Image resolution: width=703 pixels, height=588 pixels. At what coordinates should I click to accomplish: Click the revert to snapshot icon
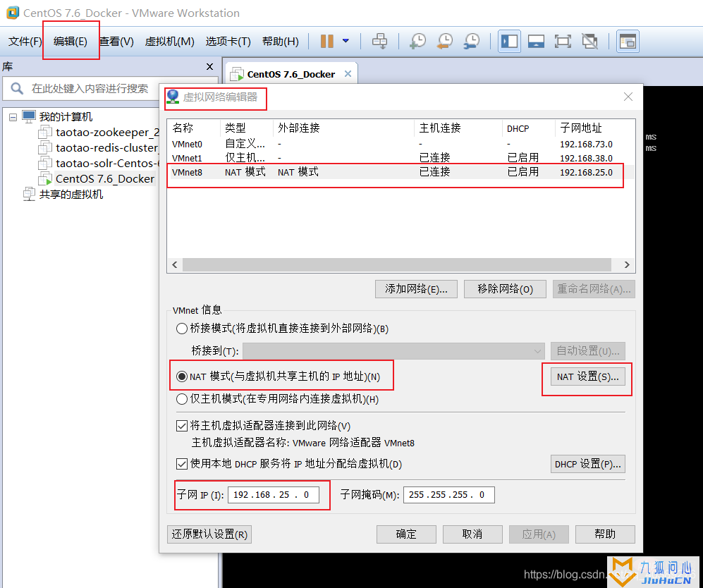(445, 41)
